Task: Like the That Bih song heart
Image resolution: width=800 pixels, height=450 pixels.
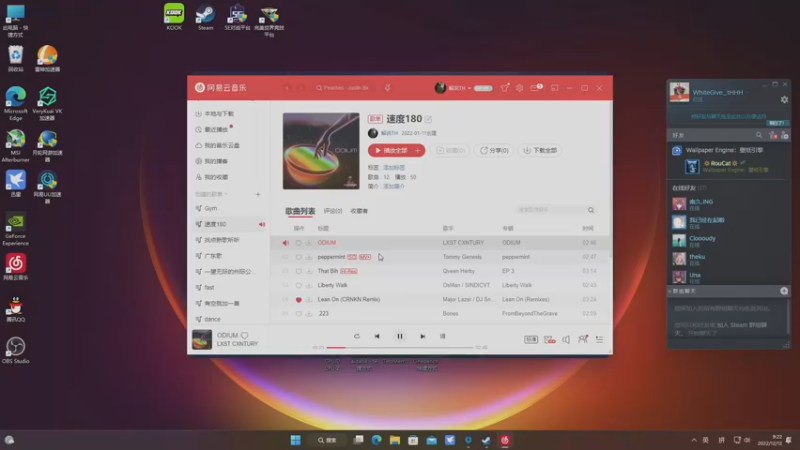Action: 298,271
